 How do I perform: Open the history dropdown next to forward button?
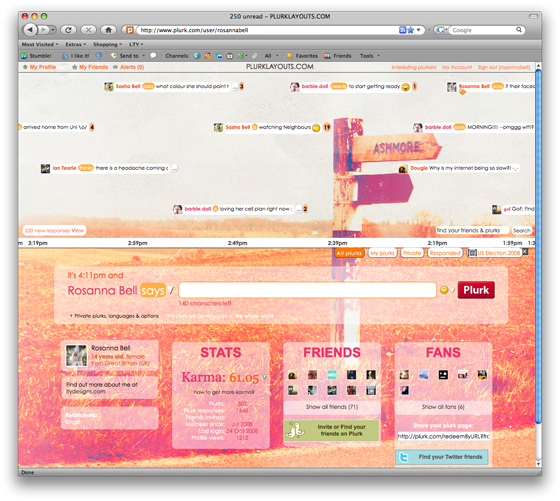tap(53, 30)
